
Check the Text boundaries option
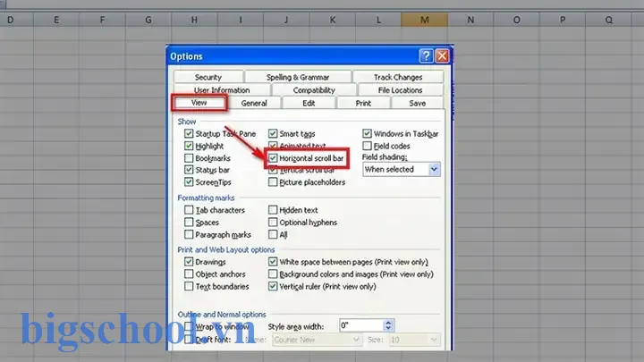pyautogui.click(x=189, y=286)
